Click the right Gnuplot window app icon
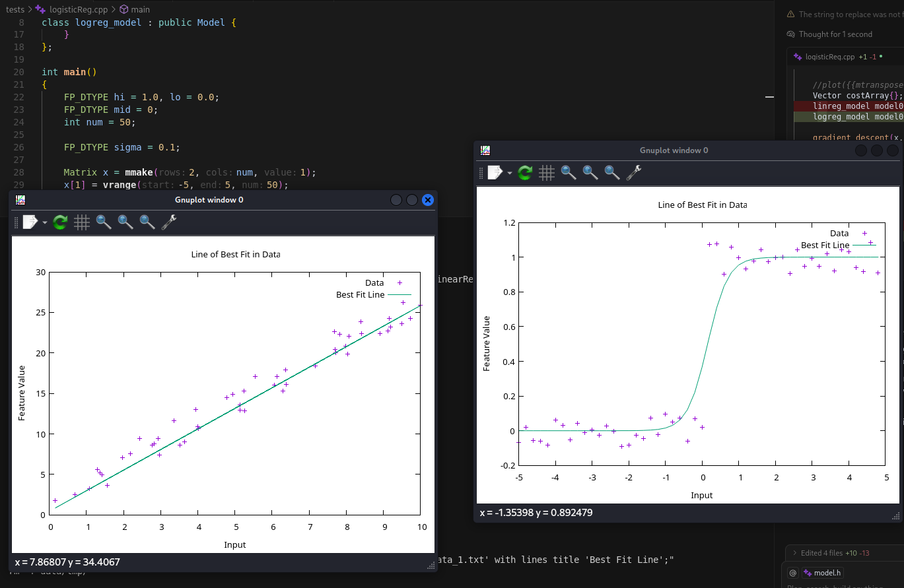This screenshot has height=588, width=904. pos(485,150)
